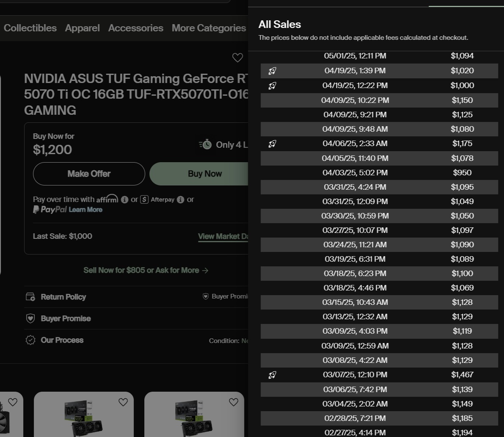Open the Apparel category
Viewport: 504px width, 437px height.
tap(82, 28)
